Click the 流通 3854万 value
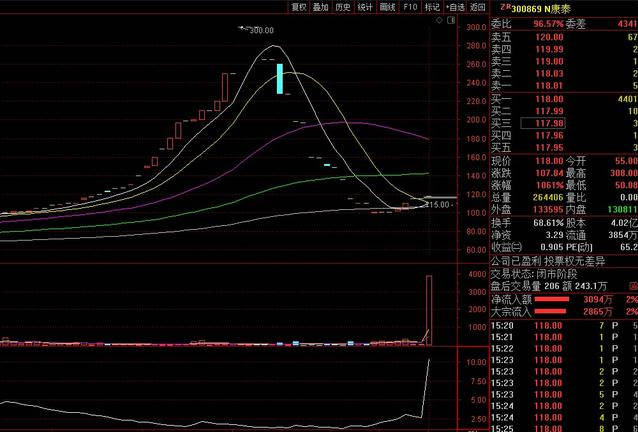 623,235
